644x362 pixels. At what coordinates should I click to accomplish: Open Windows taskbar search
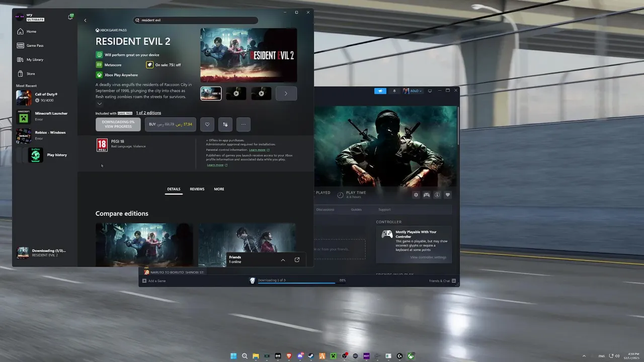(x=245, y=356)
